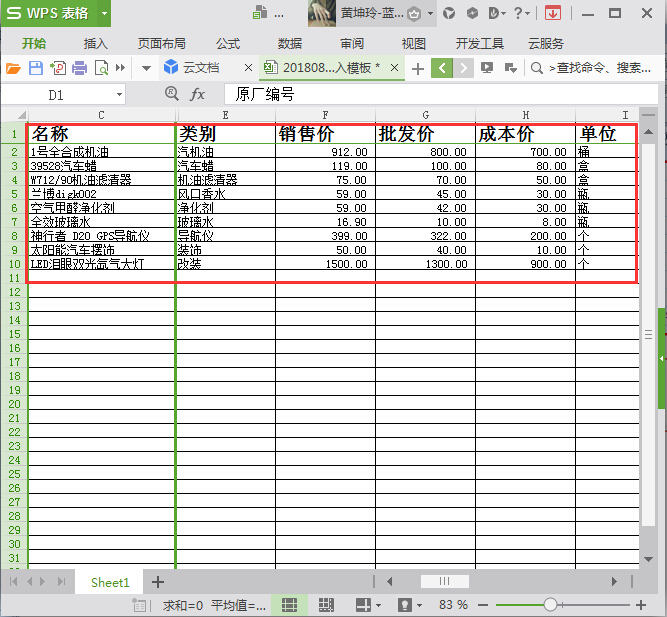Open new document tab with plus icon
The image size is (667, 617).
418,68
